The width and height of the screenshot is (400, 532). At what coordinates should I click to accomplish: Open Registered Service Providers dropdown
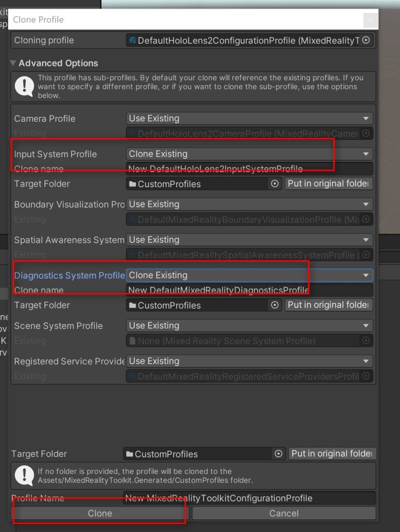click(x=249, y=361)
